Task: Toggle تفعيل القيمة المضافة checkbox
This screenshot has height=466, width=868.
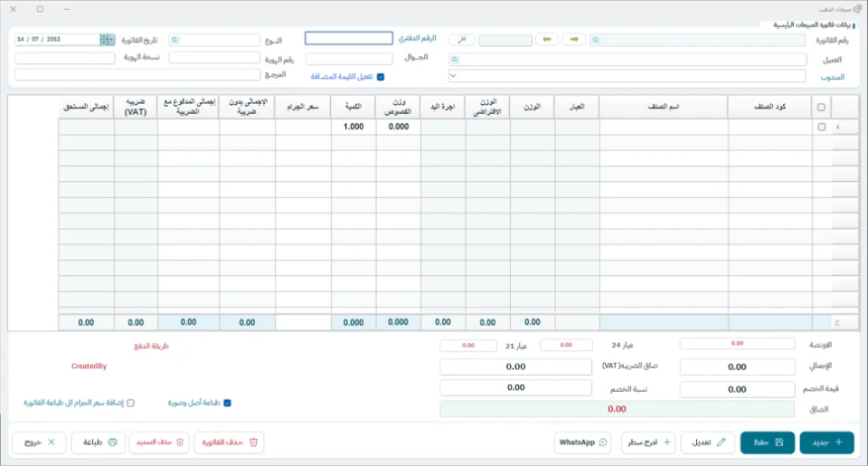Action: (x=381, y=77)
